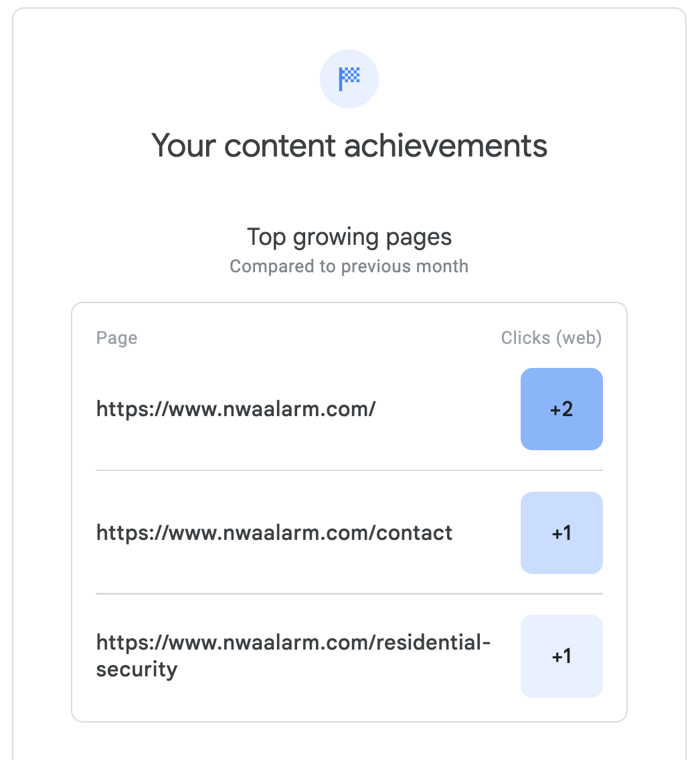Click the "Clicks (web)" column header
The image size is (700, 760).
coord(551,338)
